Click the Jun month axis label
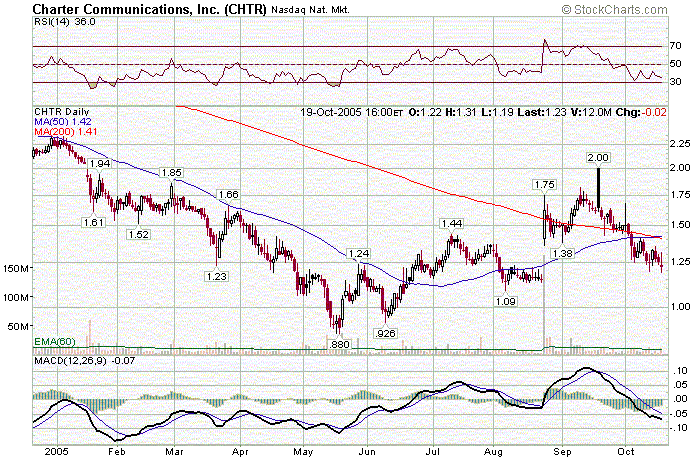 pyautogui.click(x=367, y=452)
